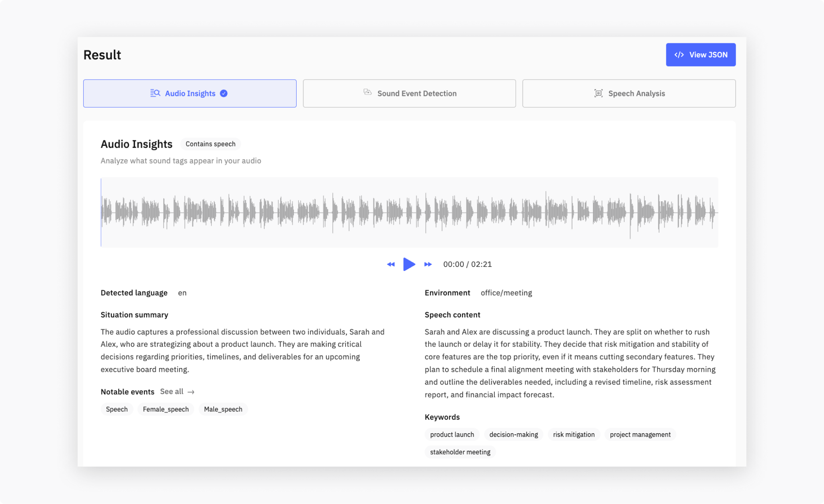Play the audio clip
The image size is (824, 504).
pos(409,264)
